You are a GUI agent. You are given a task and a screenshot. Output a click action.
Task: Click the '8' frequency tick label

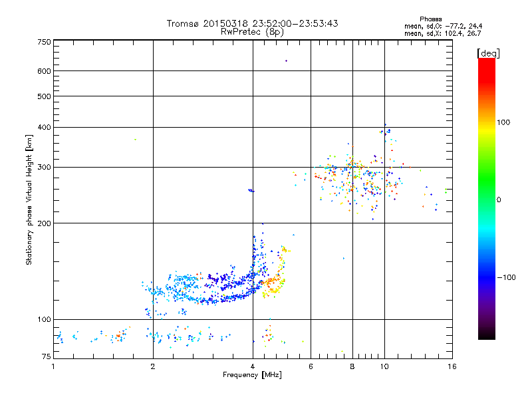click(x=352, y=366)
